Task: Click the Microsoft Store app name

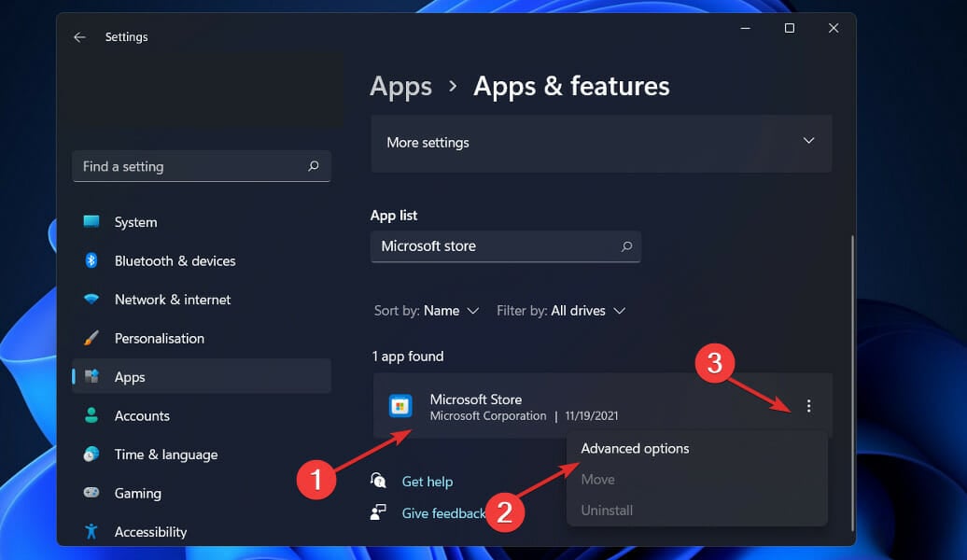Action: pyautogui.click(x=475, y=399)
